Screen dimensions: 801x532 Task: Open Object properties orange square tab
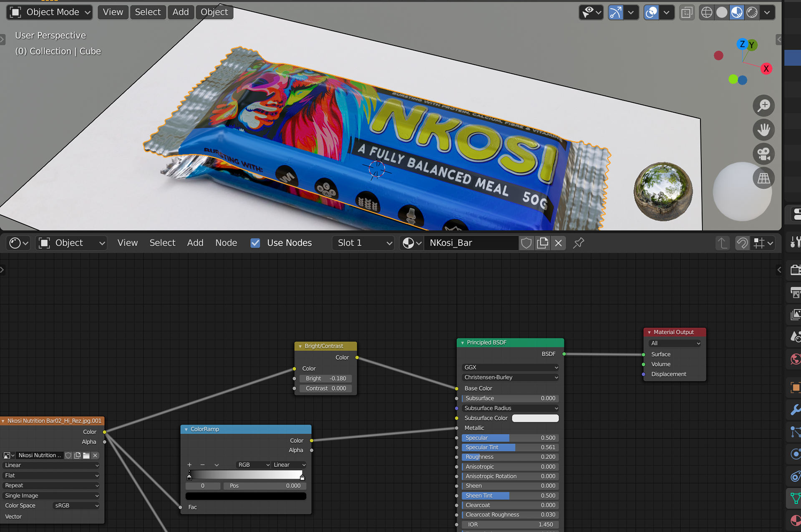point(795,388)
